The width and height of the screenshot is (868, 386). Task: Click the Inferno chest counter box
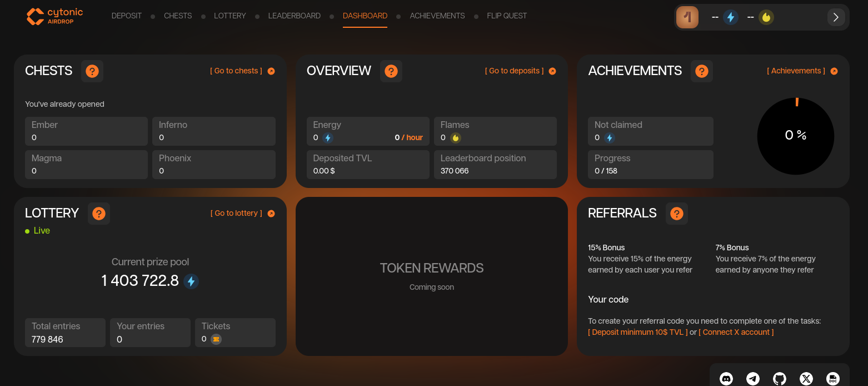tap(214, 131)
